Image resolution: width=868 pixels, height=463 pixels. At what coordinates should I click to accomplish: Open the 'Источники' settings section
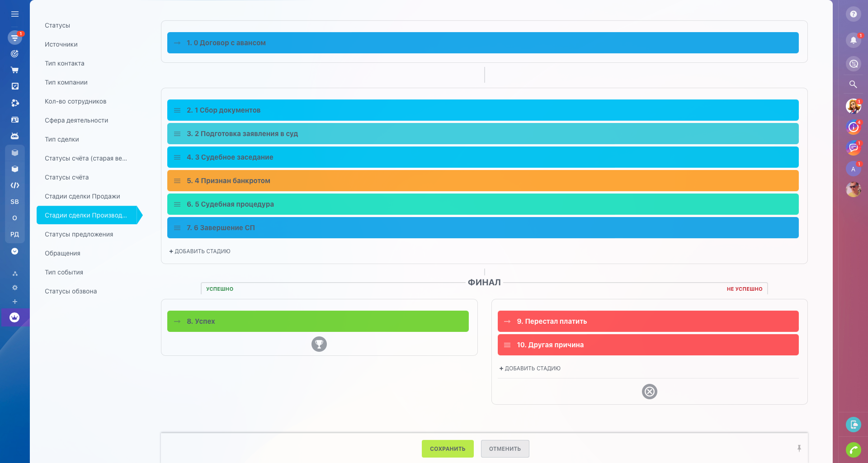pyautogui.click(x=61, y=44)
